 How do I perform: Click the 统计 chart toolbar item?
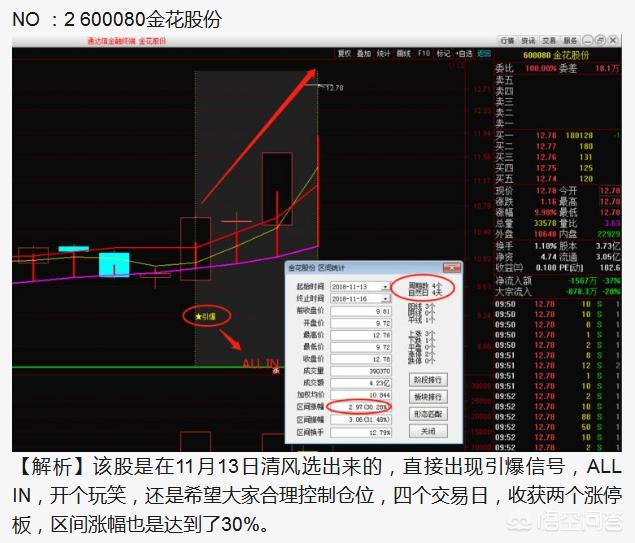384,53
